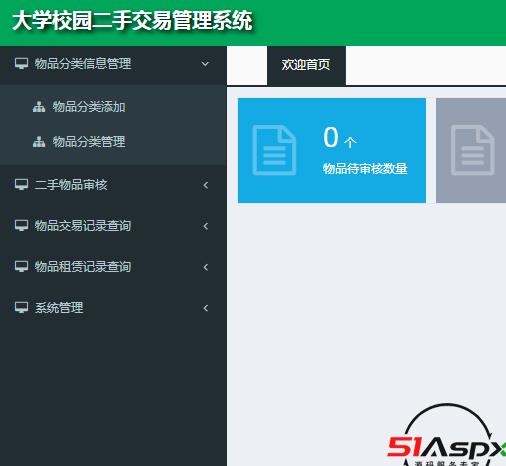Open the 物品分类添加 submenu page
506x466 pixels.
pos(89,107)
